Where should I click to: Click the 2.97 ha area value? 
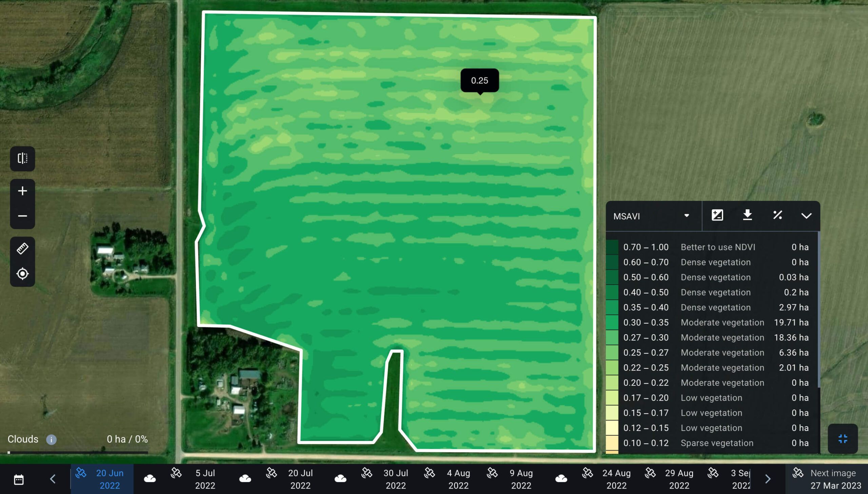point(794,308)
